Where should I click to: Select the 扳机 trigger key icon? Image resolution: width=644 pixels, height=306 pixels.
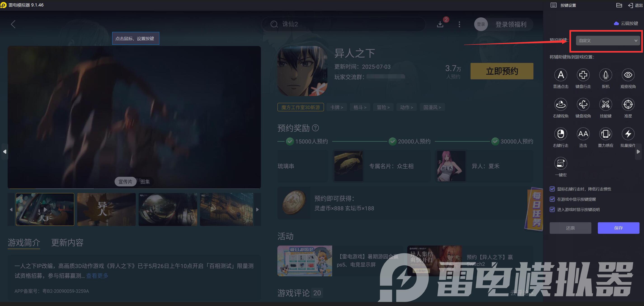[606, 75]
